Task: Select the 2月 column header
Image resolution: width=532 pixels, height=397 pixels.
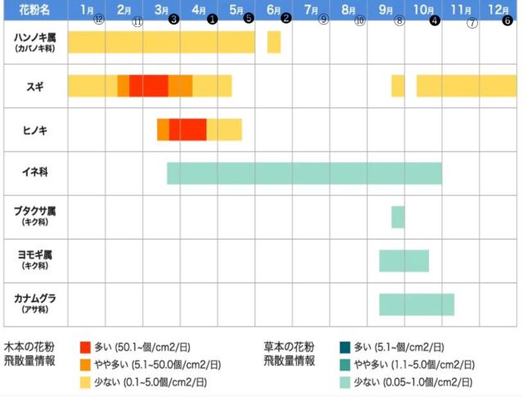Action: (124, 10)
